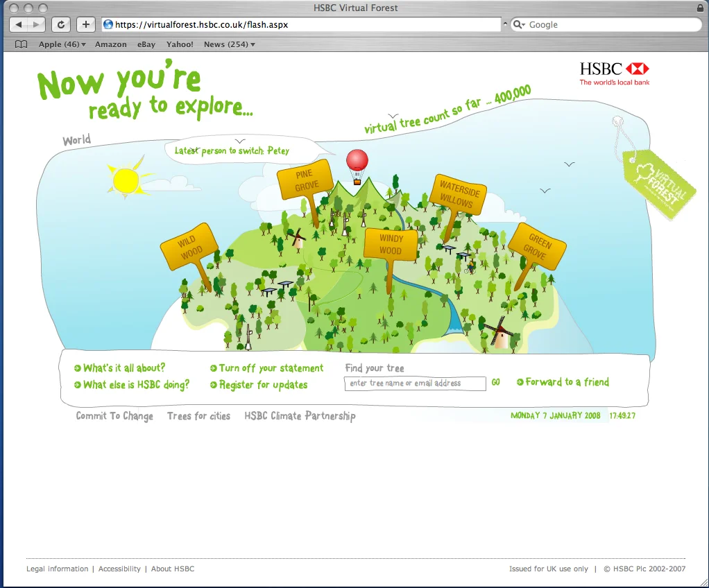Click the plus Add Bookmark button

click(85, 24)
